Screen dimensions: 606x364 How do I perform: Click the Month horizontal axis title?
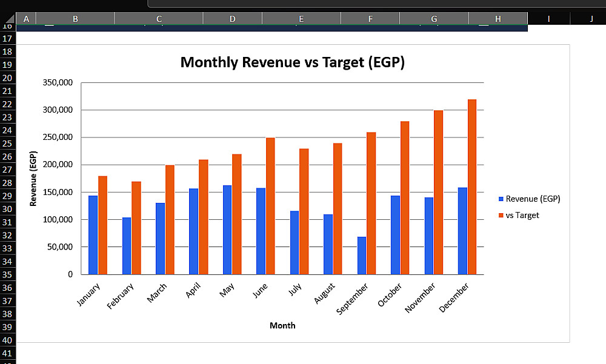(x=282, y=325)
